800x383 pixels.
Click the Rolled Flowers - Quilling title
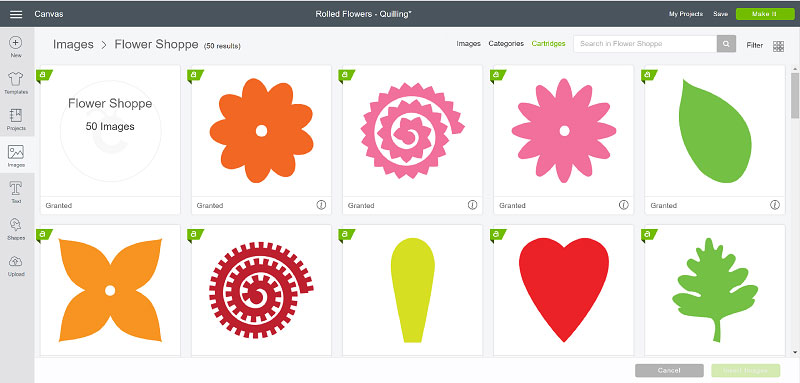click(x=363, y=14)
